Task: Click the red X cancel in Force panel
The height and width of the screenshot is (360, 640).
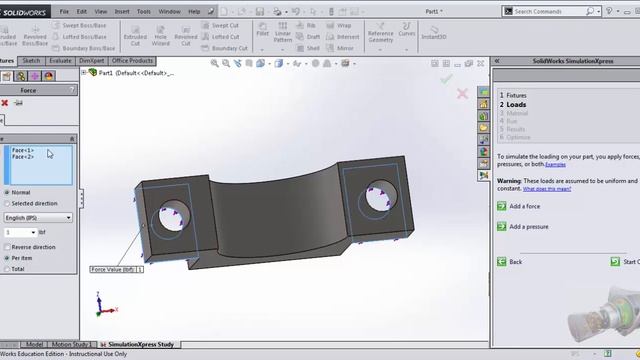Action: 4,103
